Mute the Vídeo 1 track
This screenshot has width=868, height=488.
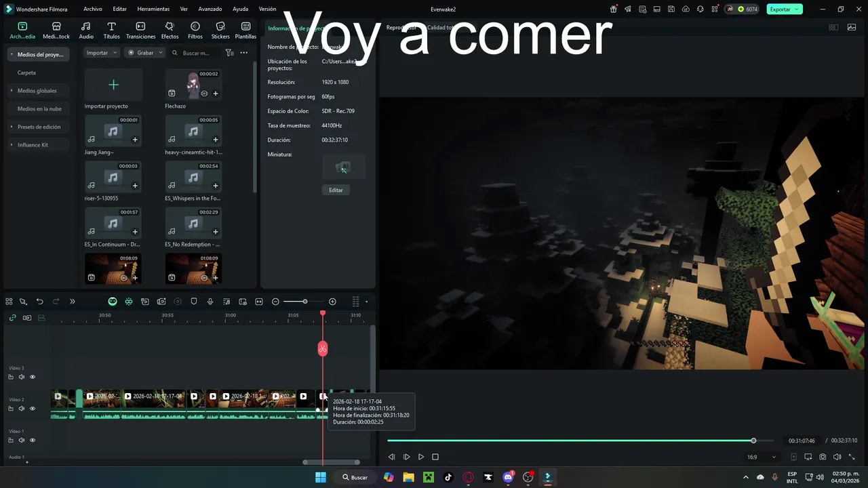coord(22,440)
